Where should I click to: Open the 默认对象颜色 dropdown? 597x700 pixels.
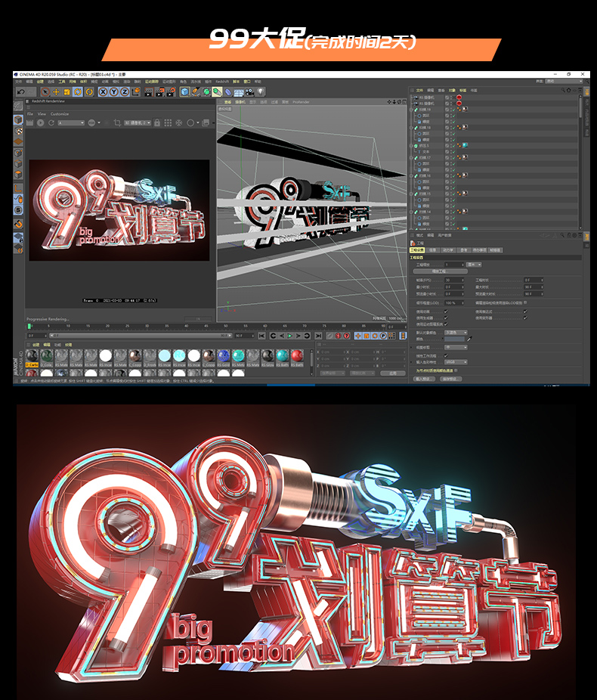[x=456, y=333]
